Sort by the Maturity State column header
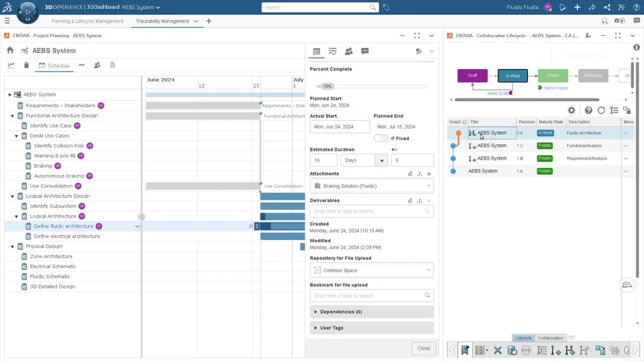The height and width of the screenshot is (362, 644). [x=551, y=122]
